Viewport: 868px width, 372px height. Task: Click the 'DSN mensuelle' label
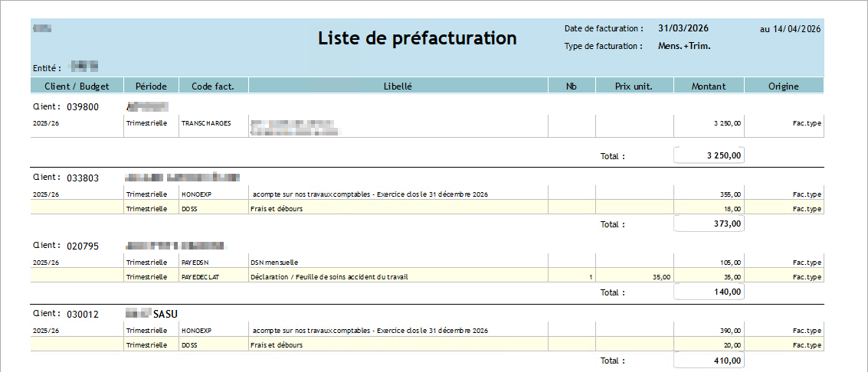point(274,262)
